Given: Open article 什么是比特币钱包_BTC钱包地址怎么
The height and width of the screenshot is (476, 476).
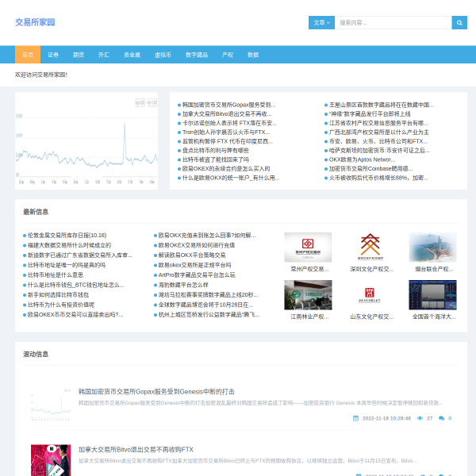Looking at the screenshot, I should click(x=76, y=285).
